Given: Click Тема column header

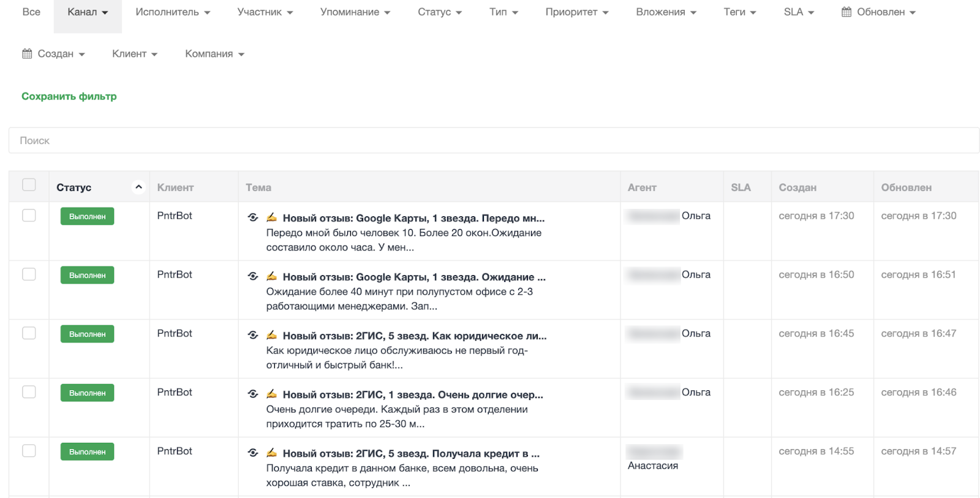Looking at the screenshot, I should 258,187.
